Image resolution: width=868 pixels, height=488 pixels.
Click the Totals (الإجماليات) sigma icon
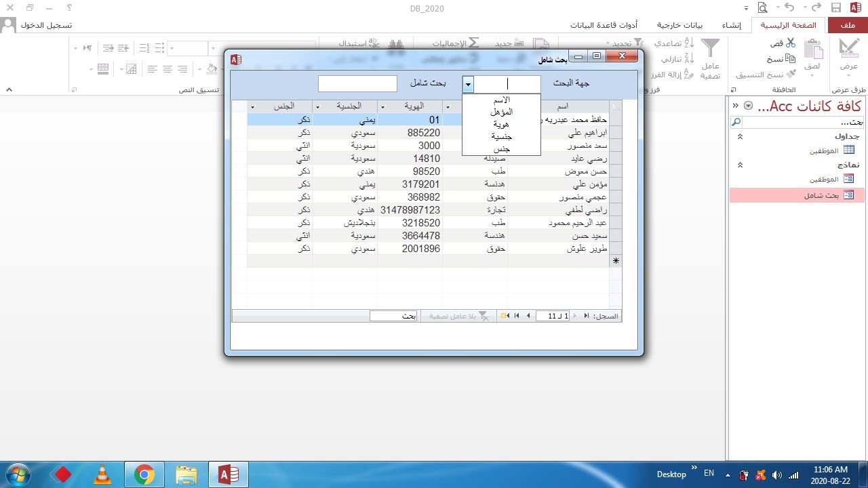[x=474, y=43]
